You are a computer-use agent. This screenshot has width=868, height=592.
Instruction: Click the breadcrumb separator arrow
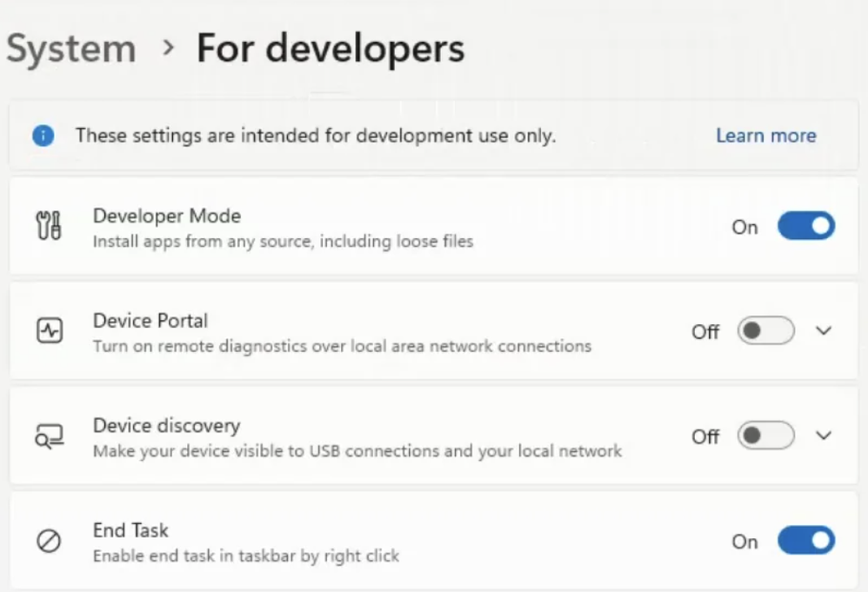[169, 50]
